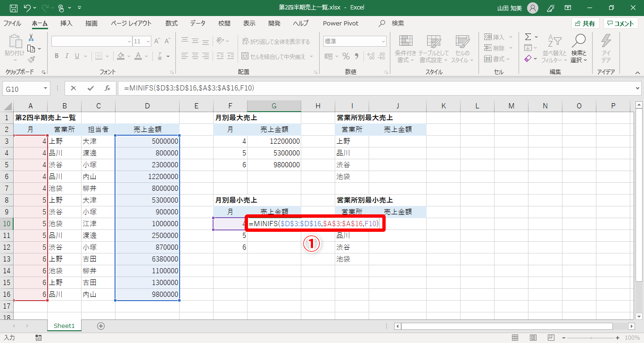The width and height of the screenshot is (644, 343).
Task: Apply the fill color paint bucket swatch
Action: click(x=121, y=56)
